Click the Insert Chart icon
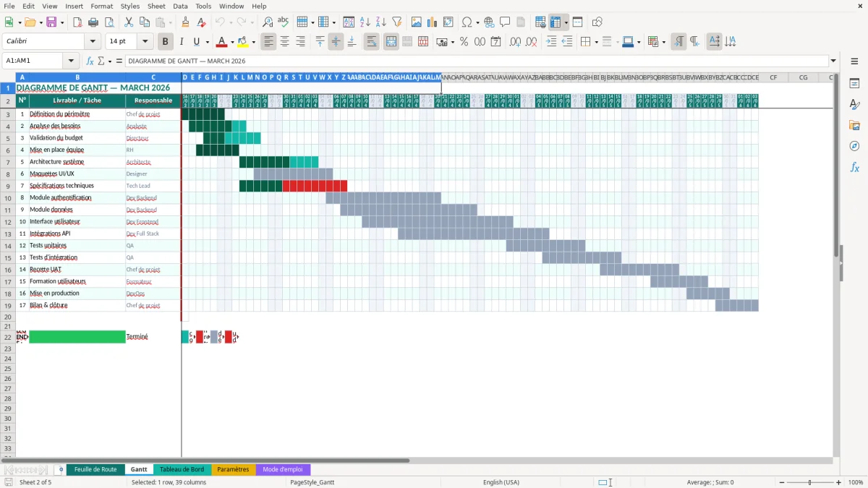The image size is (868, 488). (x=433, y=22)
